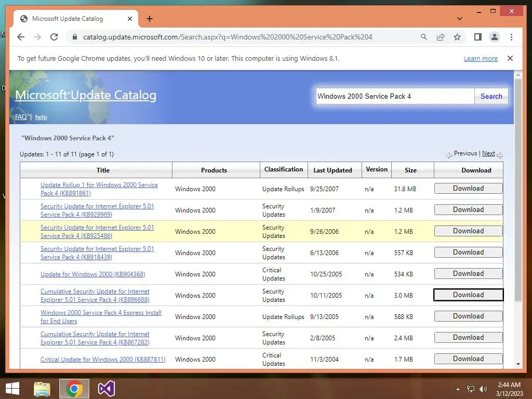The height and width of the screenshot is (399, 532).
Task: Click the browser forward arrow
Action: (37, 37)
